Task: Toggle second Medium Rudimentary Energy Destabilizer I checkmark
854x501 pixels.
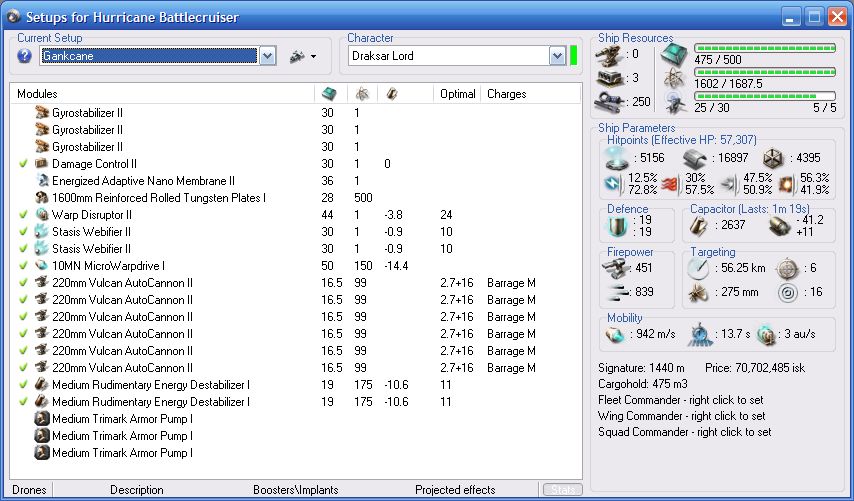Action: click(x=23, y=402)
